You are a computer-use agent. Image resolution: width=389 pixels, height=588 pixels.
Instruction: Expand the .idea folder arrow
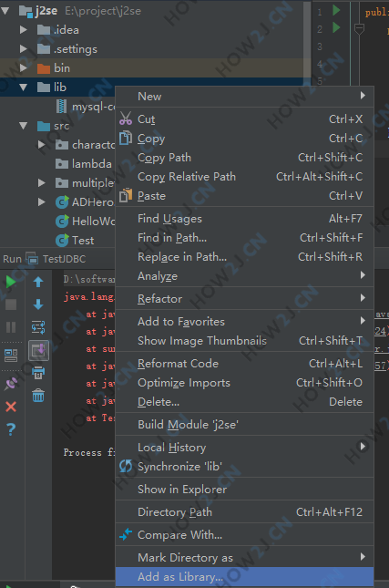[24, 29]
